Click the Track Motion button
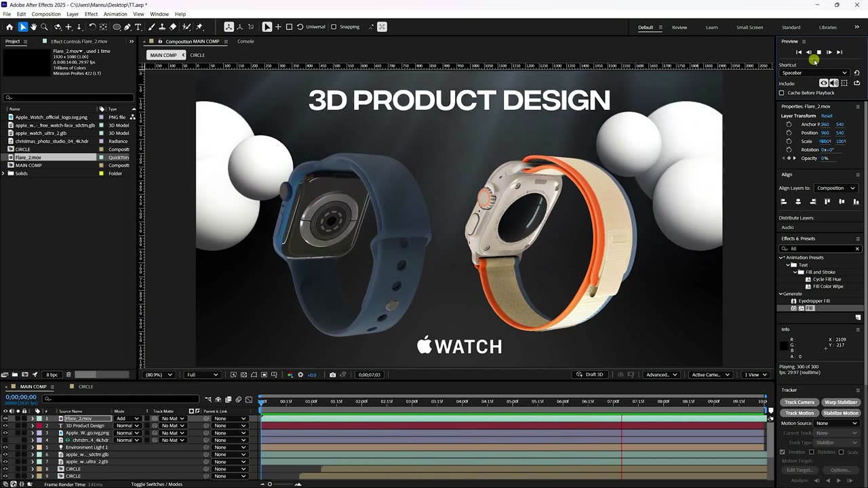 coord(800,413)
